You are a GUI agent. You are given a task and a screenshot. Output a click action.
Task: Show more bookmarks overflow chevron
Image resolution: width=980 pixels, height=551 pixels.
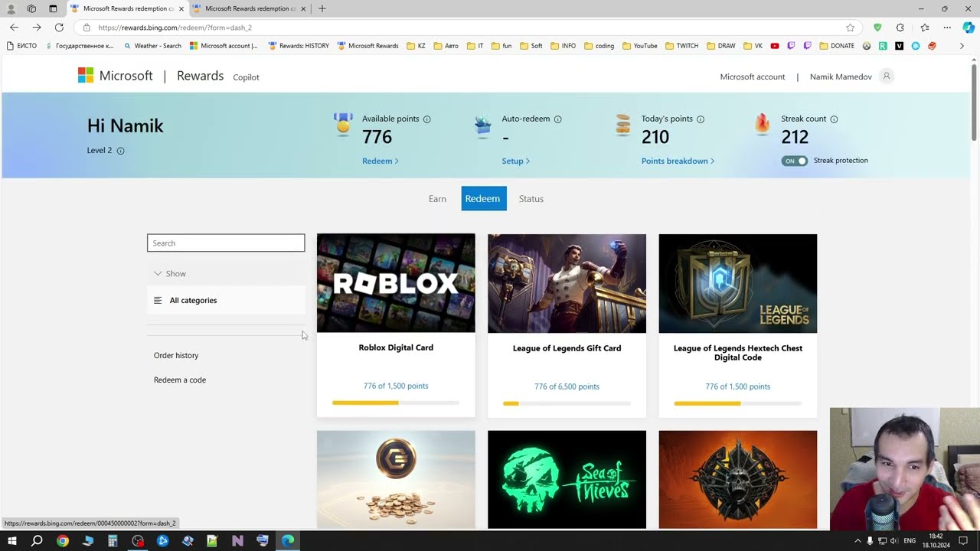click(962, 46)
